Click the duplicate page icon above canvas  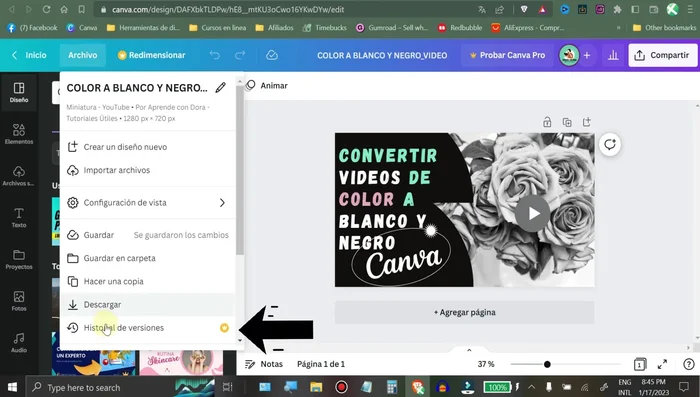567,122
